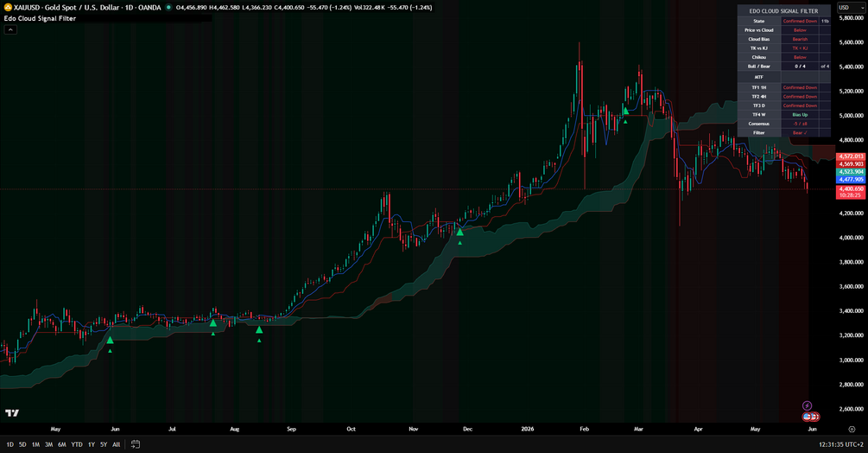Set the range to 6M
The width and height of the screenshot is (868, 453).
pyautogui.click(x=62, y=444)
